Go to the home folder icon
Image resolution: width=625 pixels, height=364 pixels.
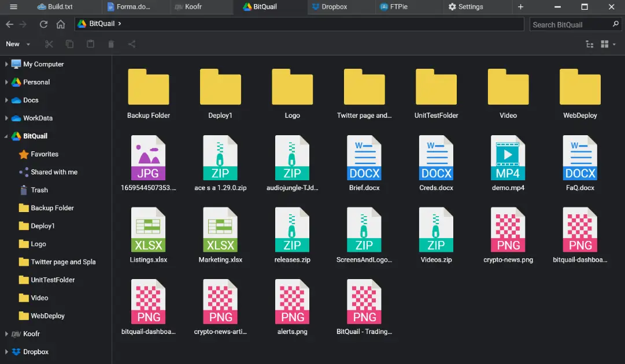[x=61, y=24]
